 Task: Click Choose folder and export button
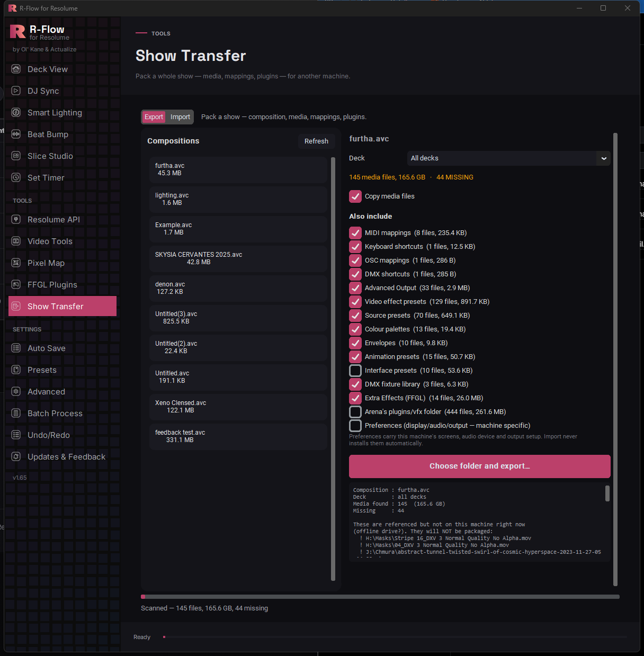pyautogui.click(x=480, y=466)
